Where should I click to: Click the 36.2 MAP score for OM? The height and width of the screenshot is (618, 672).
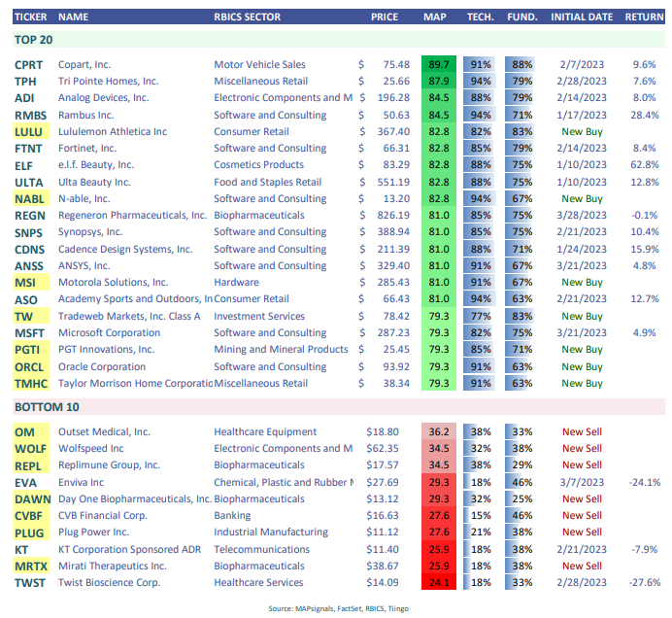[x=439, y=431]
